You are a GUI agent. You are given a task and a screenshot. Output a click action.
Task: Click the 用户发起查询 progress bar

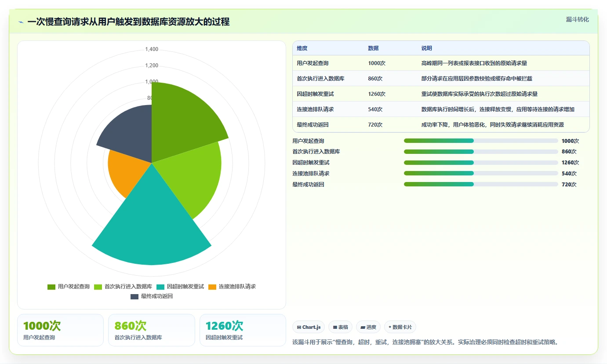pos(481,141)
